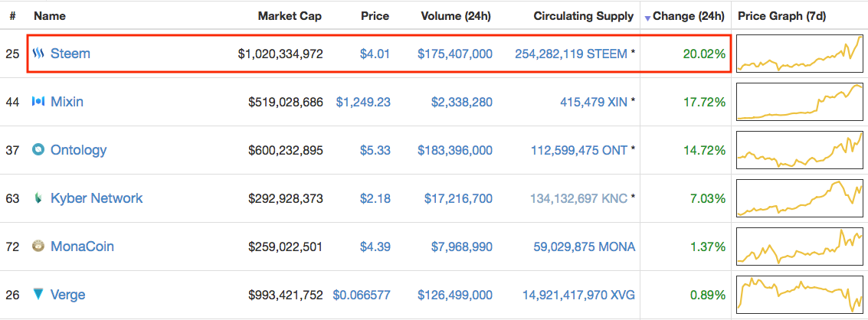
Task: Click the Kyber Network logo icon
Action: coord(38,198)
